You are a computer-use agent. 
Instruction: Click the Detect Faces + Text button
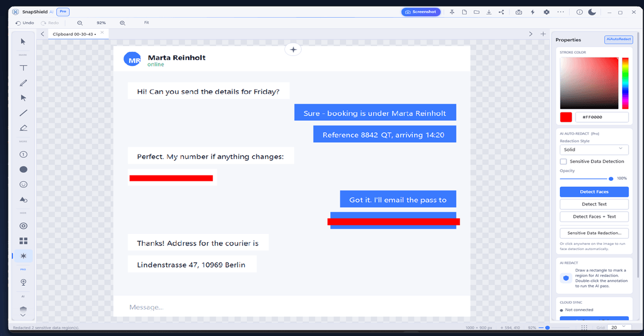tap(594, 217)
